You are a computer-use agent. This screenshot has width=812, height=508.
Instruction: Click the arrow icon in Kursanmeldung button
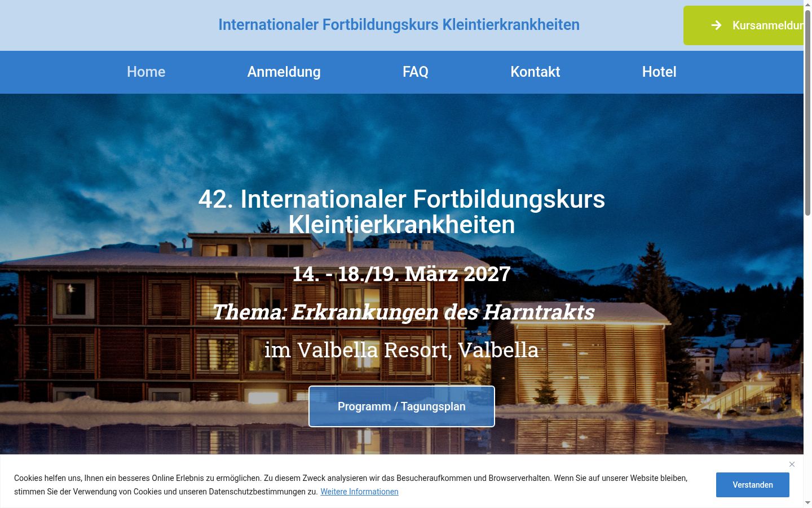(716, 25)
